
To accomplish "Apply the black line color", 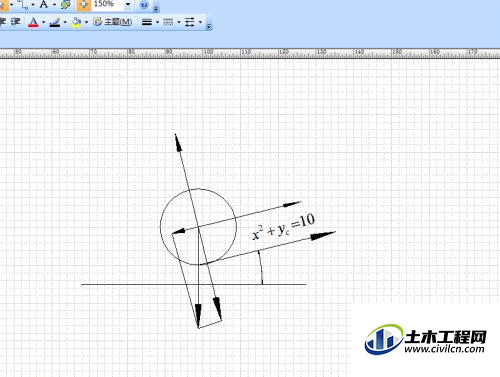I will (55, 22).
